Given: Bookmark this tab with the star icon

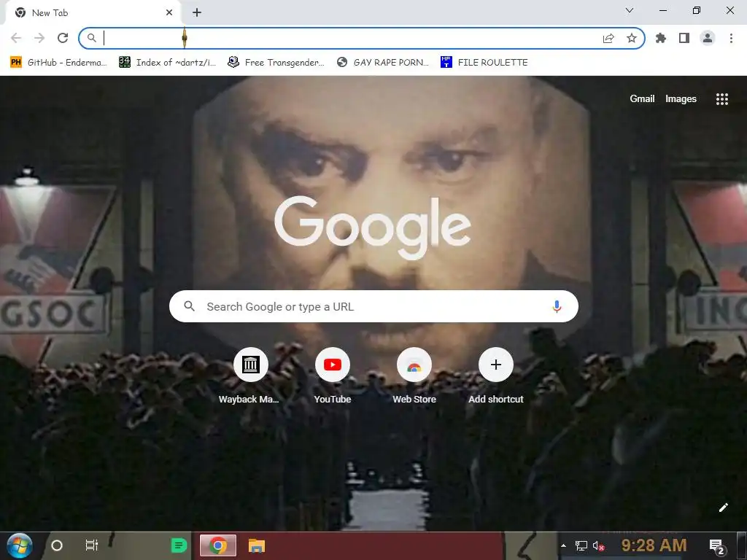Looking at the screenshot, I should [632, 38].
